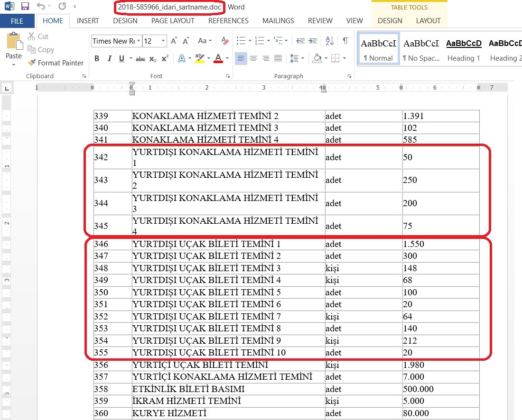
Task: Center the paragraph text
Action: (x=253, y=59)
